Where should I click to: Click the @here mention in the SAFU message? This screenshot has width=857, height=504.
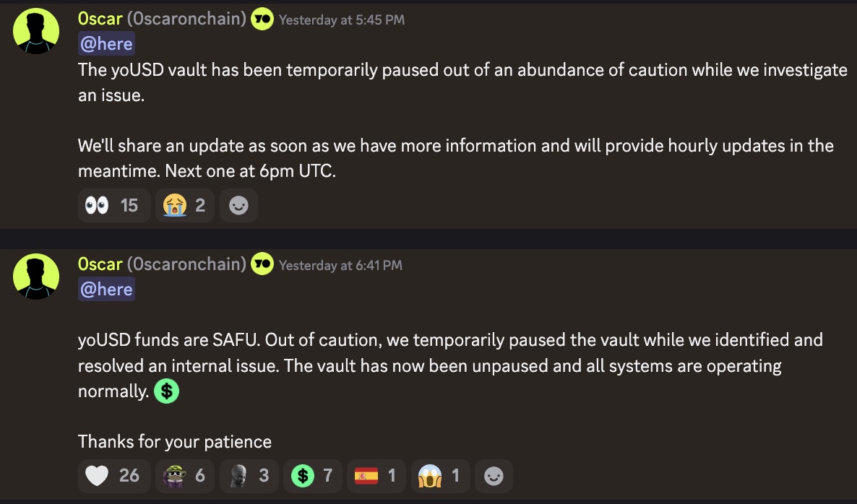click(106, 290)
